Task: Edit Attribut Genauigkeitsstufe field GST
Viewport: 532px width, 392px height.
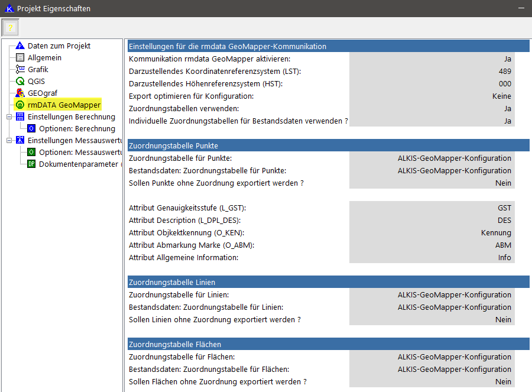Action: (432, 208)
